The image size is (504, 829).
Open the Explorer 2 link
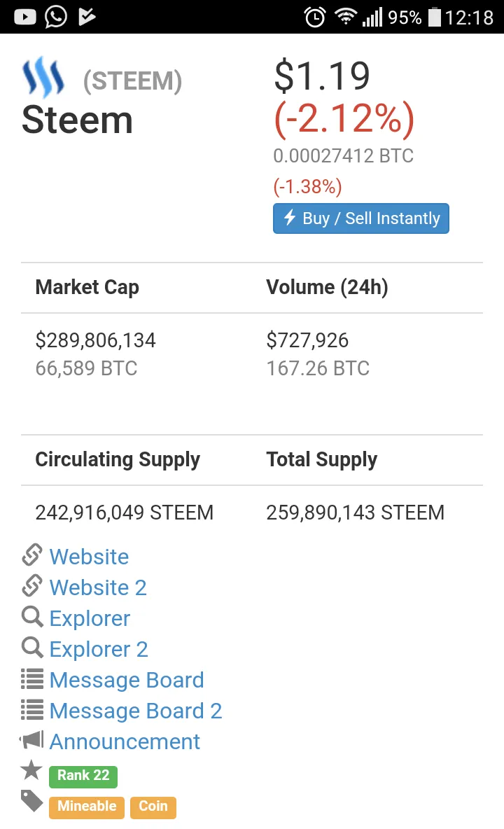99,649
